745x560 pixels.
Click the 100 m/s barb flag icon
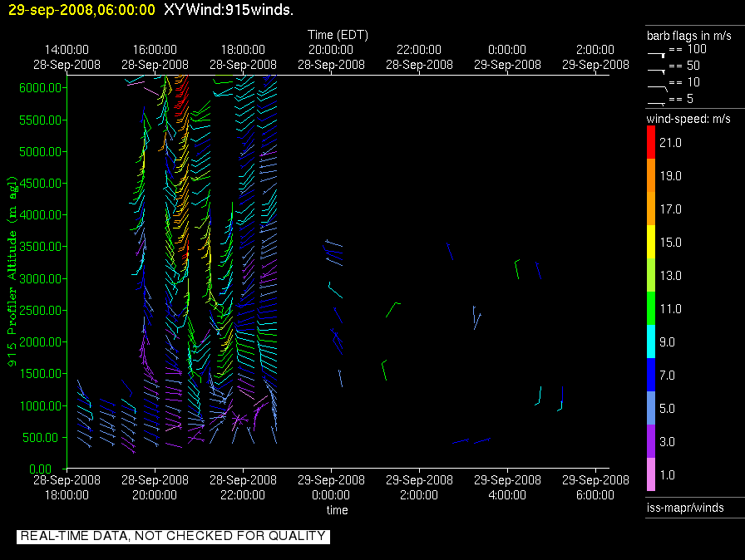tap(657, 55)
